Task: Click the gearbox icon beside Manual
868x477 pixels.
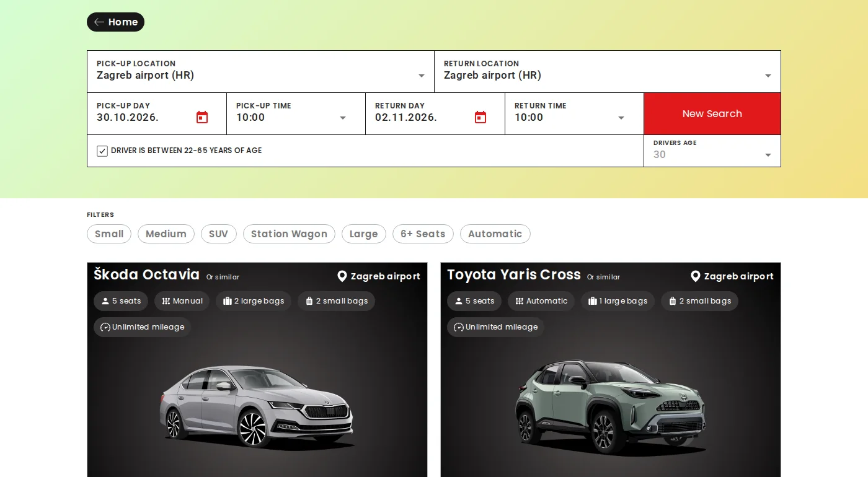Action: pyautogui.click(x=166, y=301)
